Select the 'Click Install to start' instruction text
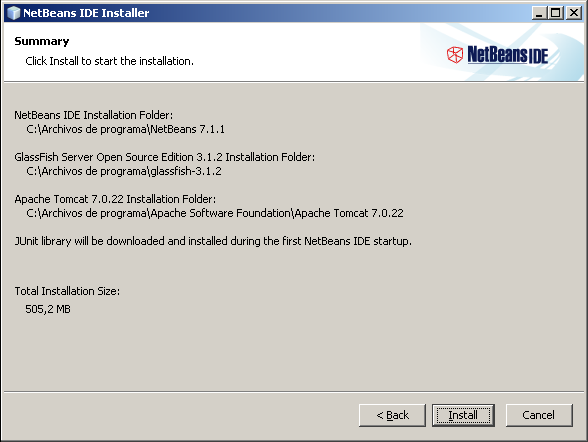The height and width of the screenshot is (442, 588). [x=110, y=61]
